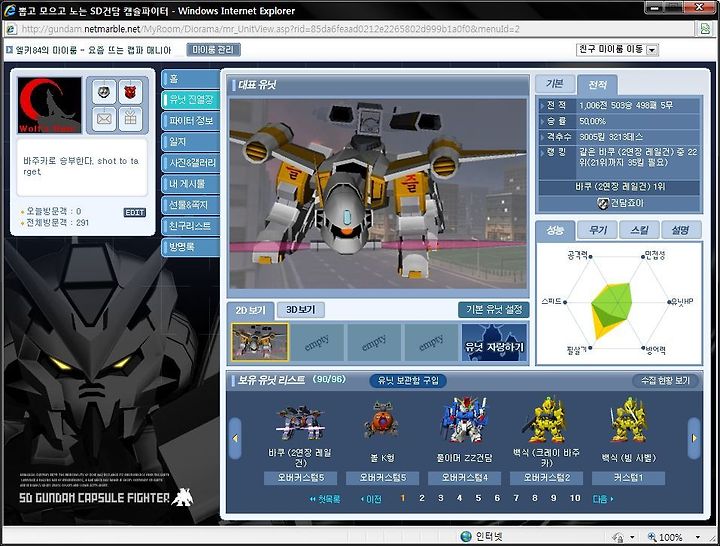This screenshot has height=546, width=720.
Task: Select the 바쿠 (2연장 레일건) unit icon in list
Action: [300, 422]
